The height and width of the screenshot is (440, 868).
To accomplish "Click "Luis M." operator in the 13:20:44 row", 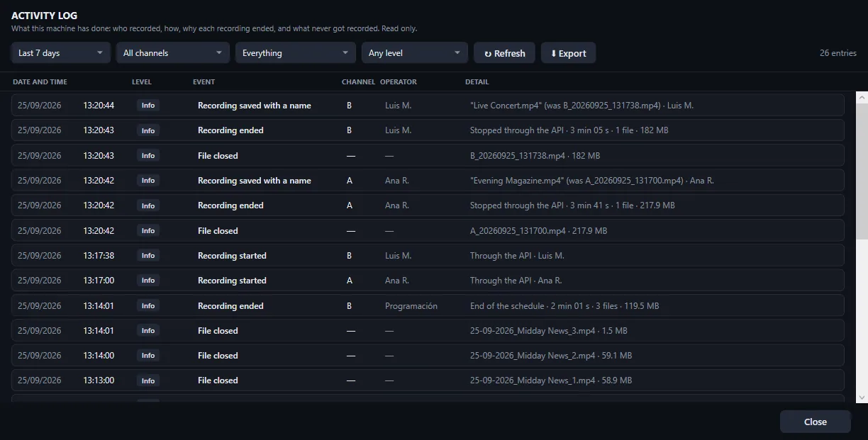I will tap(398, 106).
